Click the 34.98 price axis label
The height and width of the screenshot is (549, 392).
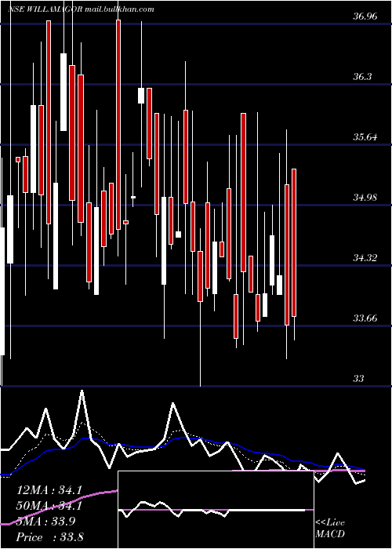[365, 198]
